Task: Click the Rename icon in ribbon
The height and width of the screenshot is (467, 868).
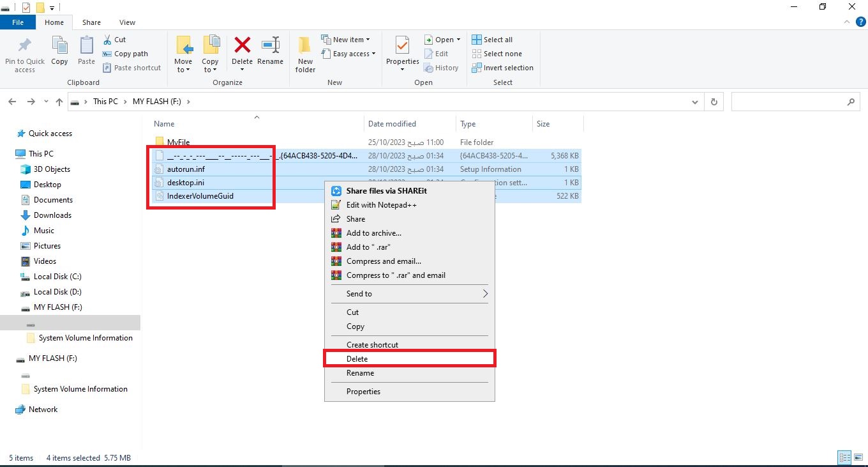Action: tap(270, 46)
